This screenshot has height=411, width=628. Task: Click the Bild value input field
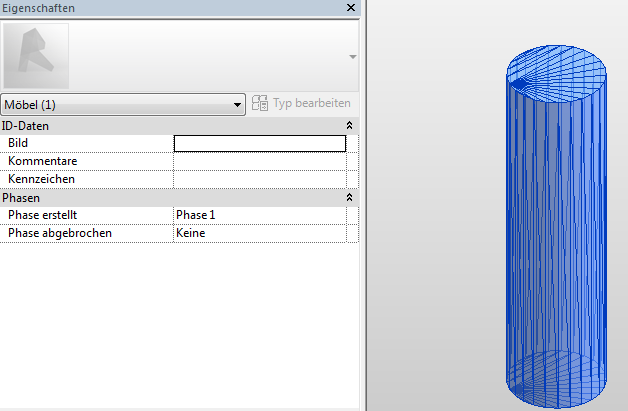click(x=259, y=143)
